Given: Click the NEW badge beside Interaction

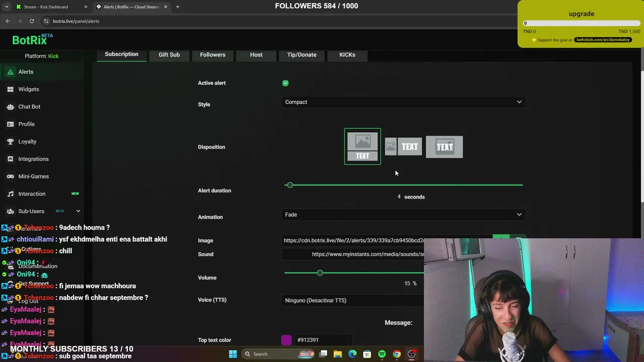Looking at the screenshot, I should [75, 194].
